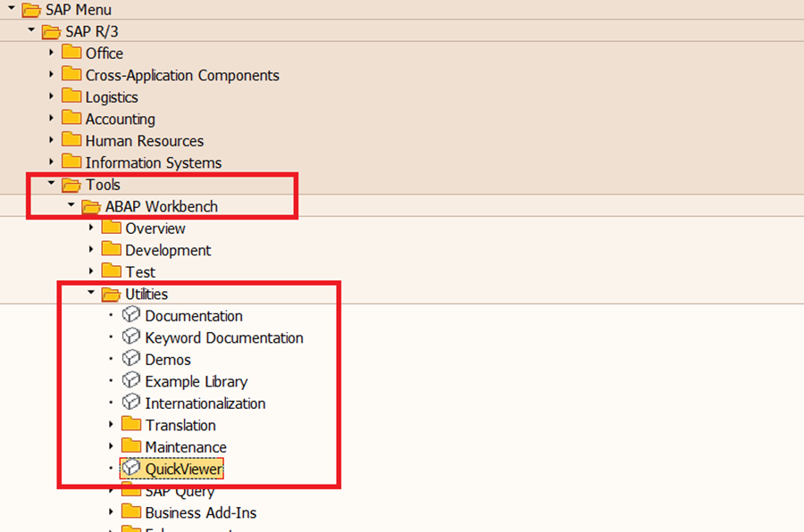
Task: Expand the Logistics folder arrow
Action: (51, 96)
